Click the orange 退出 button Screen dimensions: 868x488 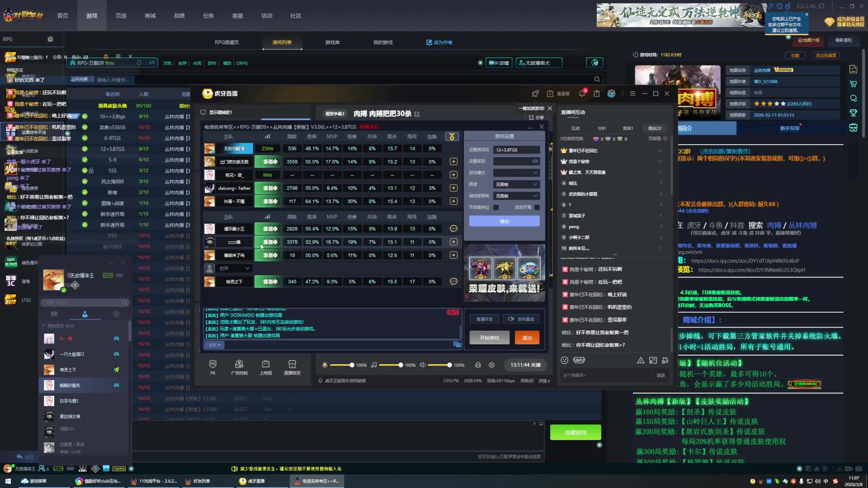tap(527, 338)
